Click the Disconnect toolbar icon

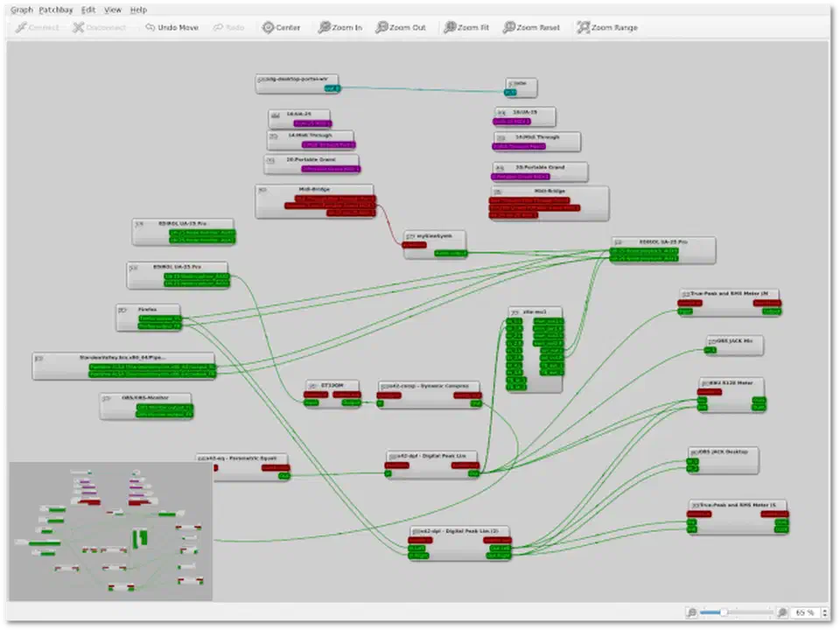click(x=99, y=27)
